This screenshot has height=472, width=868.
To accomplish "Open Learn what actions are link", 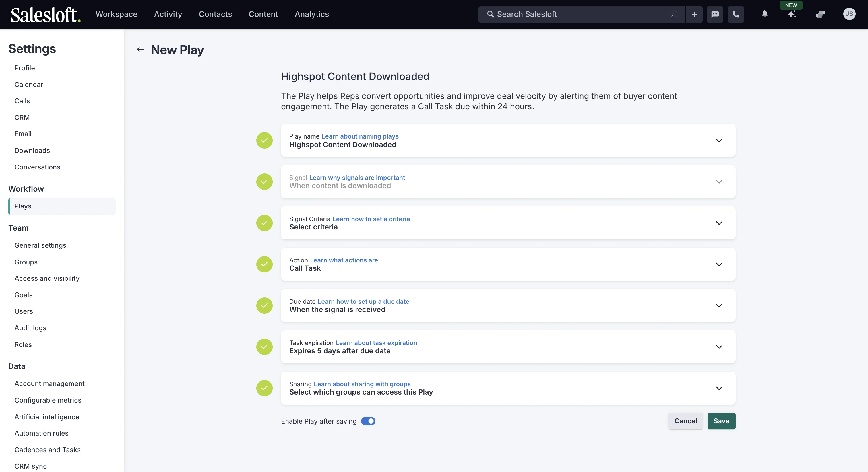I will (344, 260).
